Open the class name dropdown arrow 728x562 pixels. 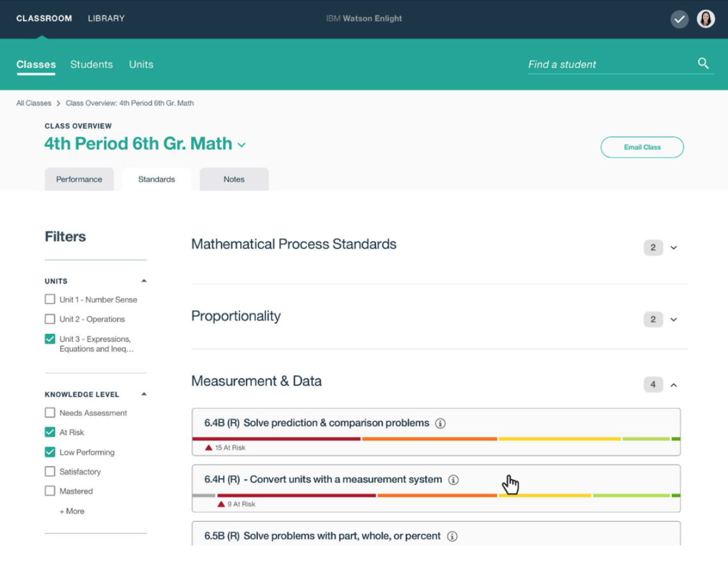coord(241,145)
